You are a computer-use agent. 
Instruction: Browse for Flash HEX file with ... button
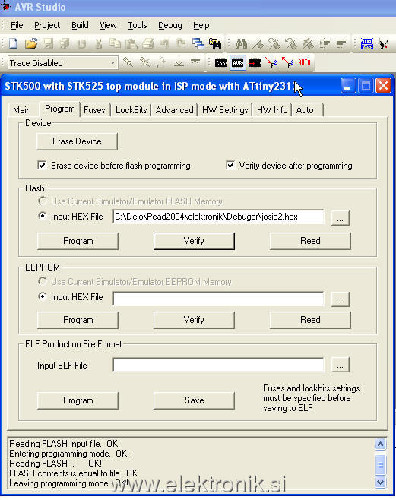[x=340, y=218]
